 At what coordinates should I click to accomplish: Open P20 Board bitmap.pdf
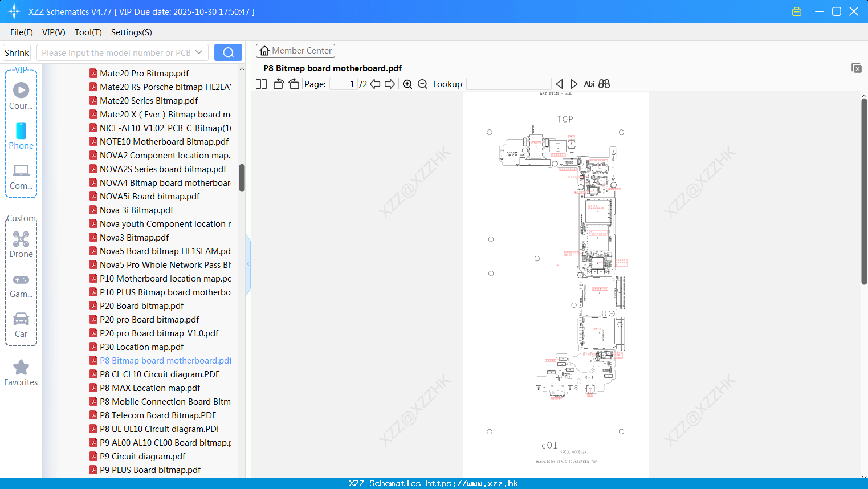[141, 305]
